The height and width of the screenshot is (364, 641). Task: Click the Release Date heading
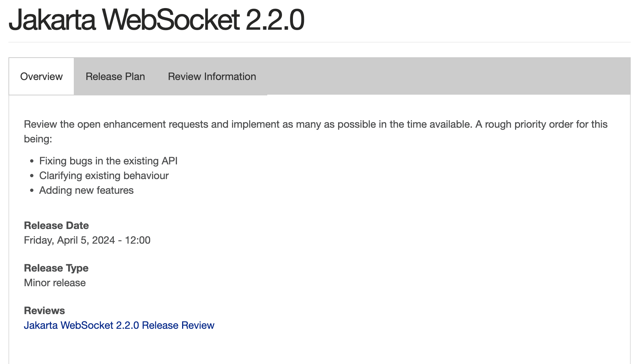[56, 225]
